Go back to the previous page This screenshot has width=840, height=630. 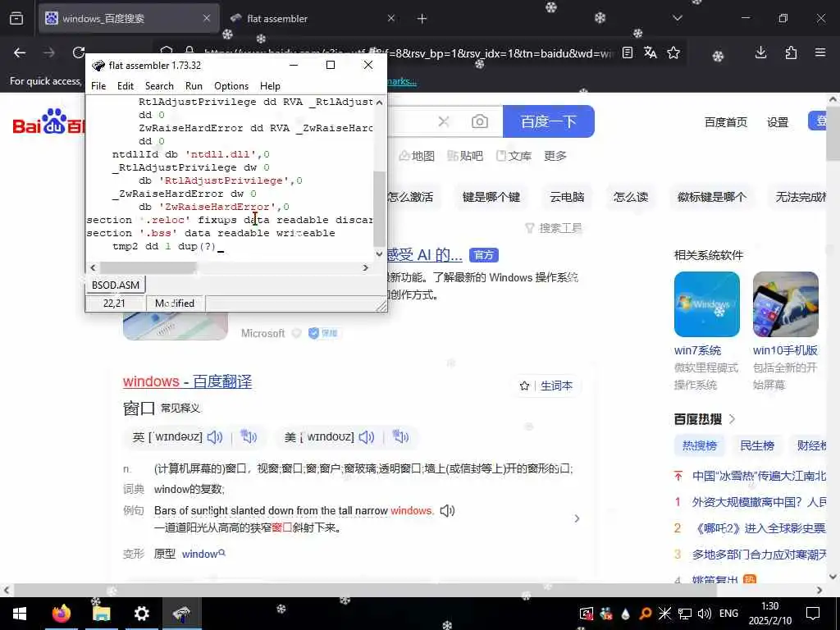(x=20, y=52)
